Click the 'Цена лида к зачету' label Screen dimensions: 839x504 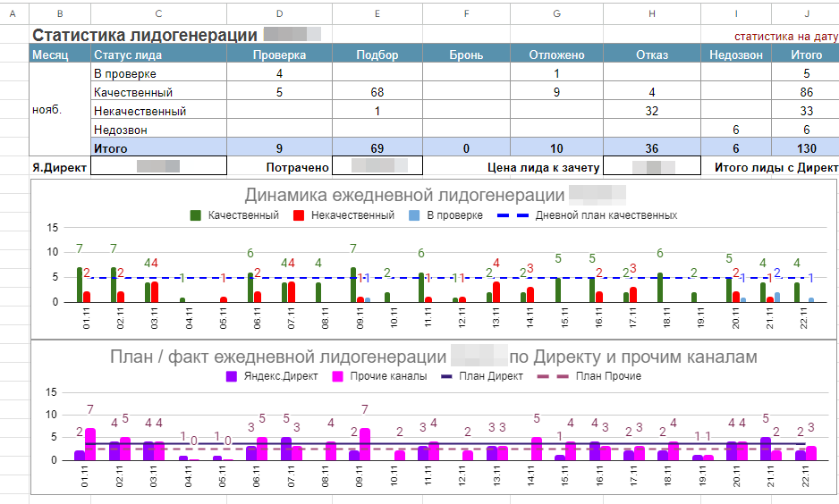[544, 167]
